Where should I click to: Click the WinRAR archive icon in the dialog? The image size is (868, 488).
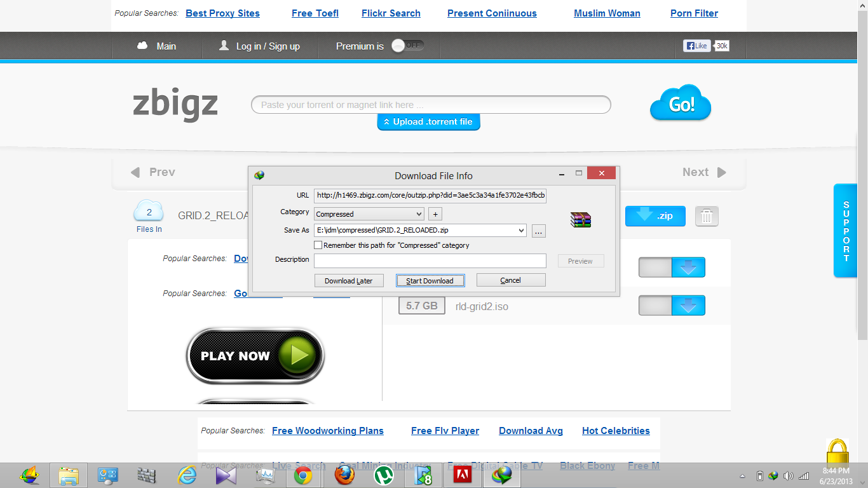coord(581,220)
